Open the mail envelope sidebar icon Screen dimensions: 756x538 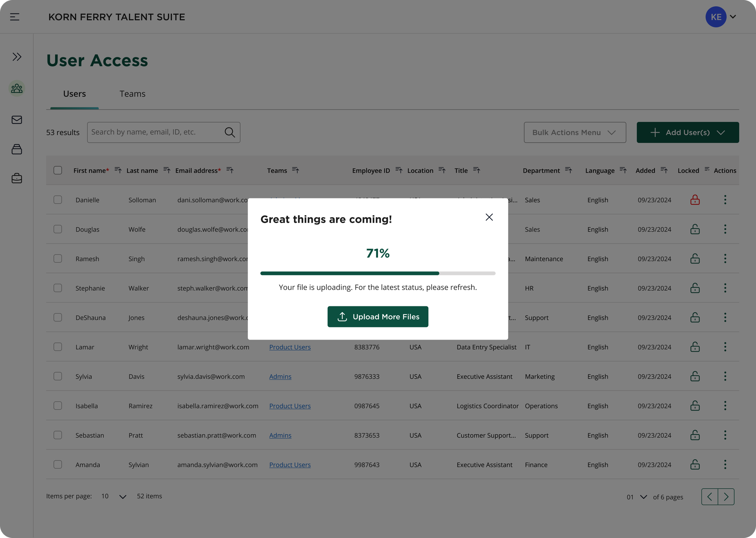point(17,120)
